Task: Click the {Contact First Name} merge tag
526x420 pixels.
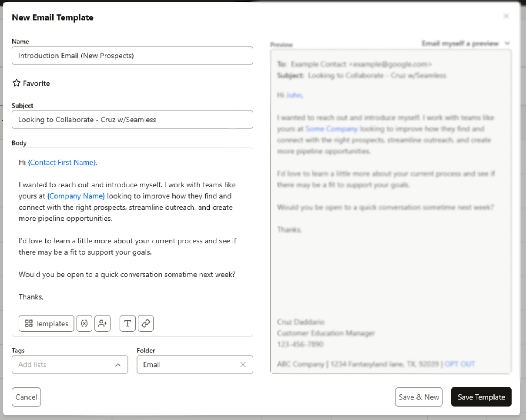Action: (x=62, y=162)
